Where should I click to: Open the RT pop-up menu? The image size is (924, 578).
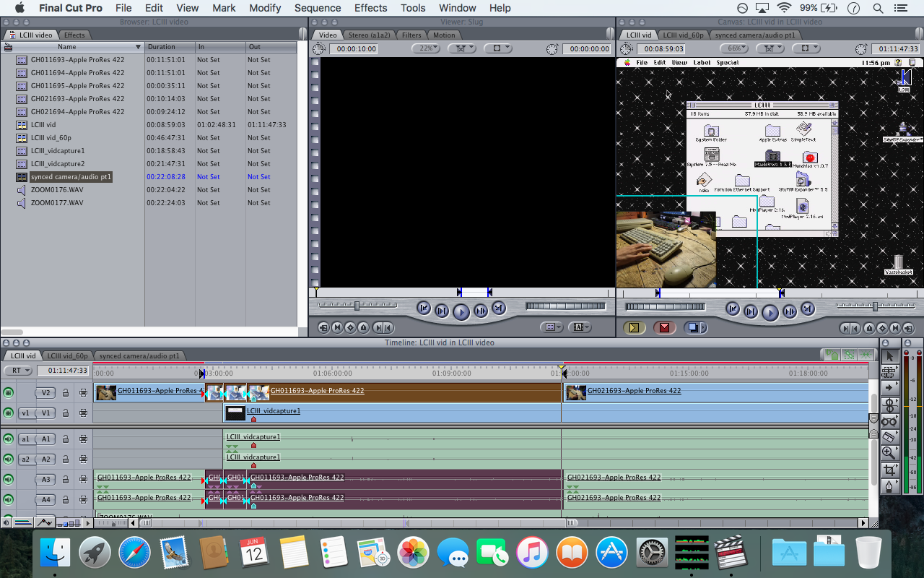point(18,371)
